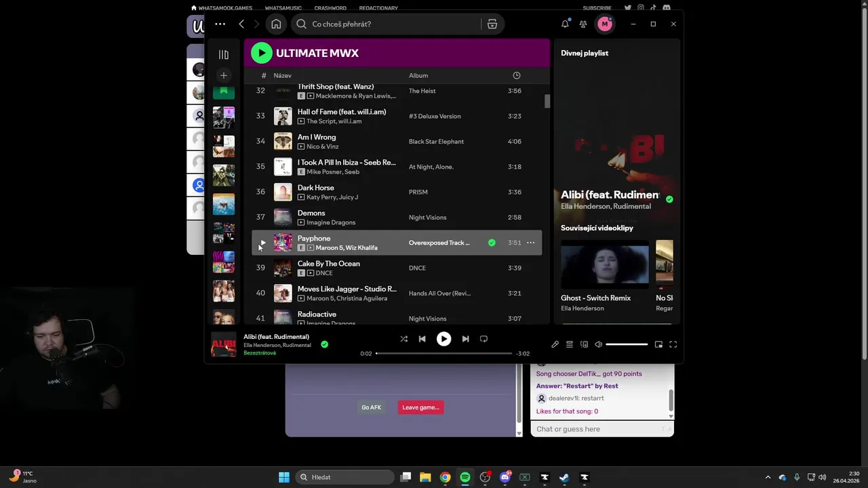Image resolution: width=868 pixels, height=488 pixels.
Task: Skip to the next track
Action: (x=465, y=339)
